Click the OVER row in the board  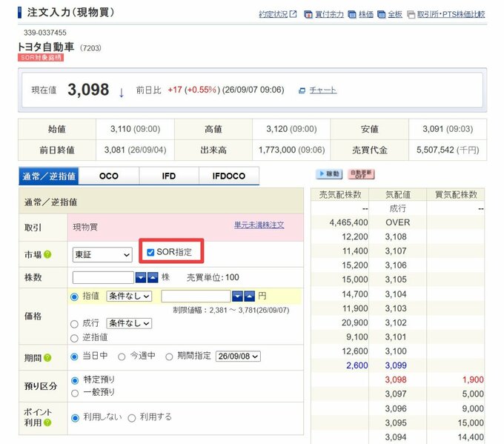(x=397, y=222)
